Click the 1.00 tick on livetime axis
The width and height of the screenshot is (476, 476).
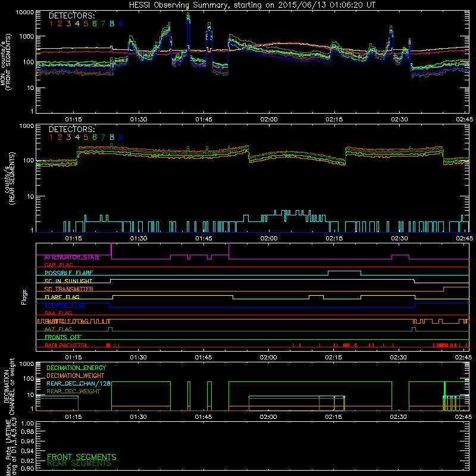pos(27,423)
